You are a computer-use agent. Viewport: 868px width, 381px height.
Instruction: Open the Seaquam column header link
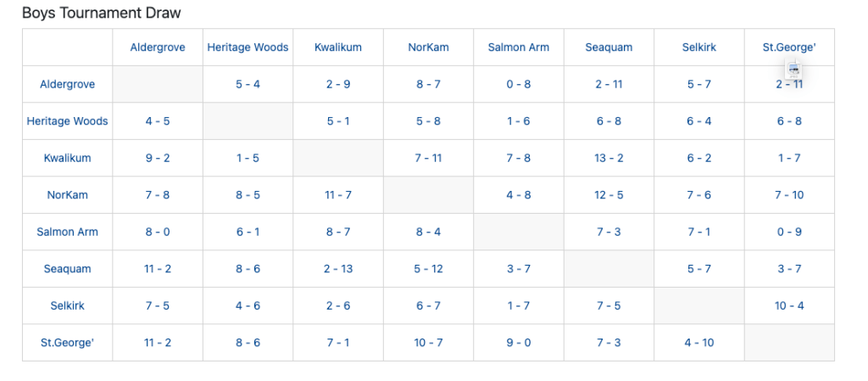click(x=609, y=48)
